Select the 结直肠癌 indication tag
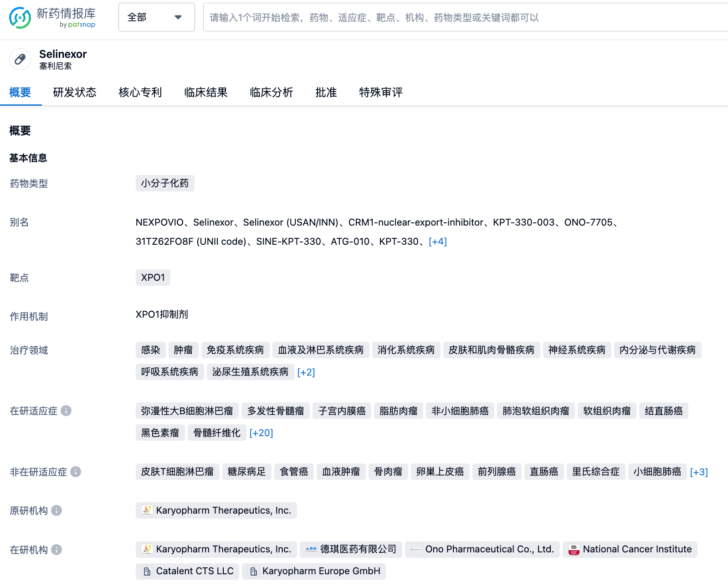This screenshot has width=728, height=587. (x=664, y=411)
